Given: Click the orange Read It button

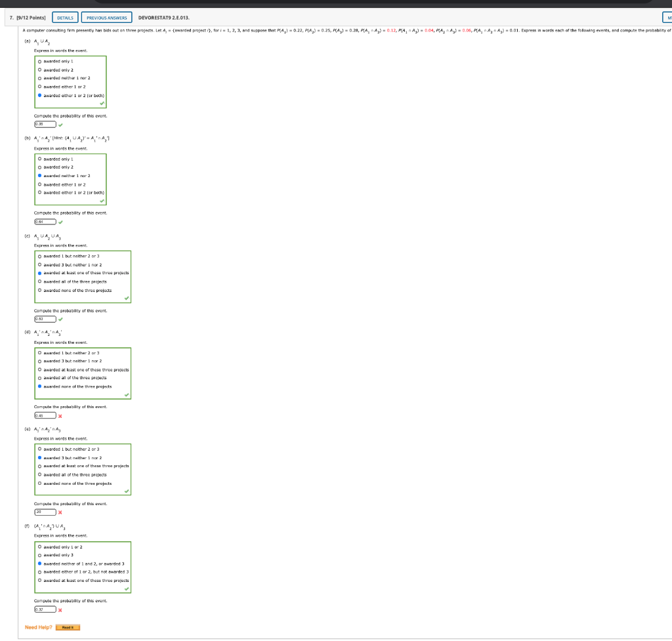Looking at the screenshot, I should pyautogui.click(x=68, y=627).
